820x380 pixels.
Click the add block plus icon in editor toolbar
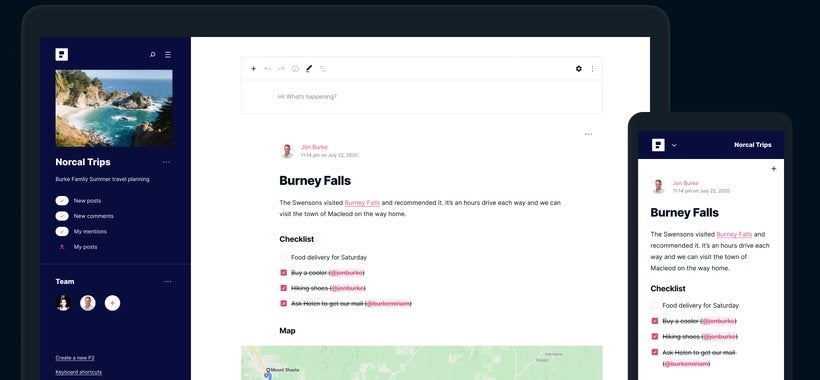[253, 68]
